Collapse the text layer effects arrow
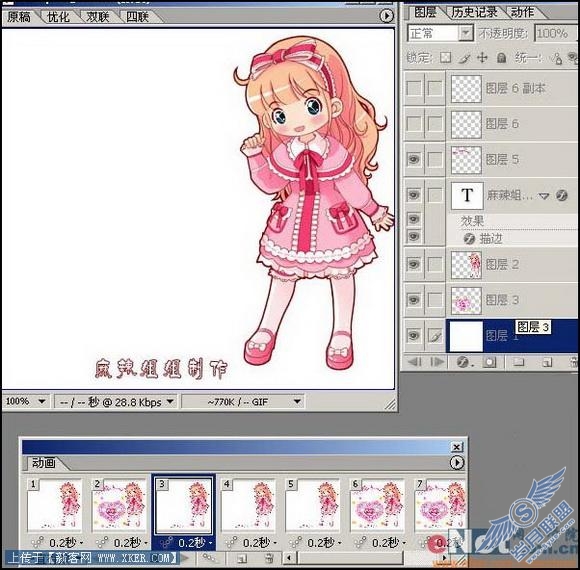580x570 pixels. point(543,196)
